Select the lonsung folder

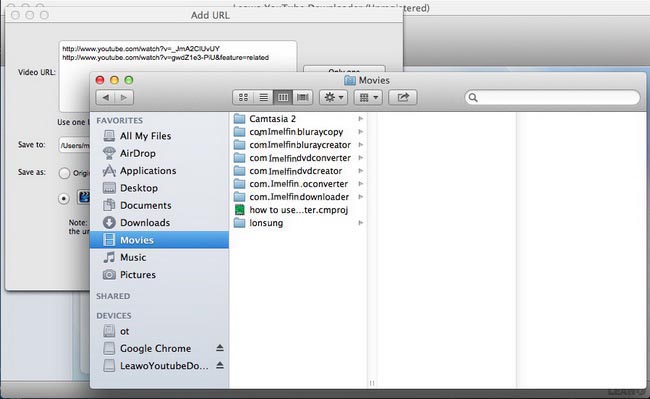[x=298, y=223]
